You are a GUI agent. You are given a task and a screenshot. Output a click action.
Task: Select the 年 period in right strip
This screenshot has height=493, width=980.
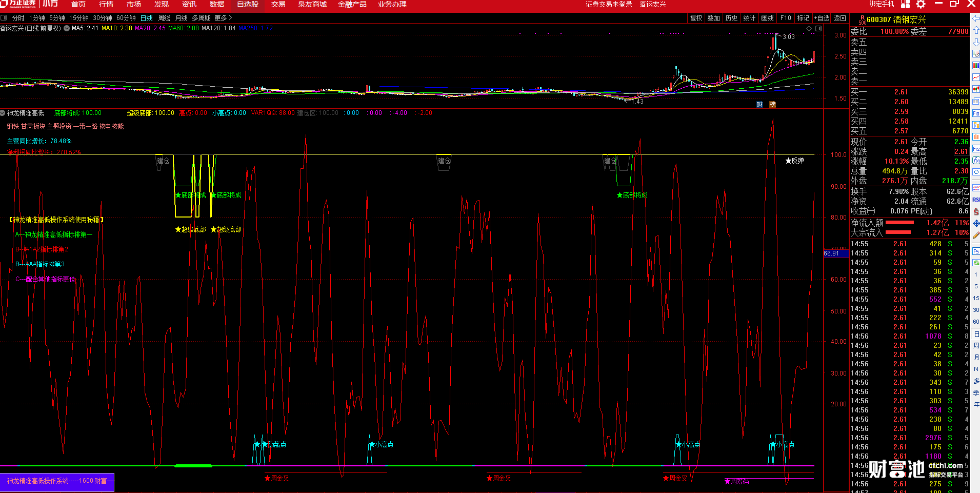(x=975, y=404)
